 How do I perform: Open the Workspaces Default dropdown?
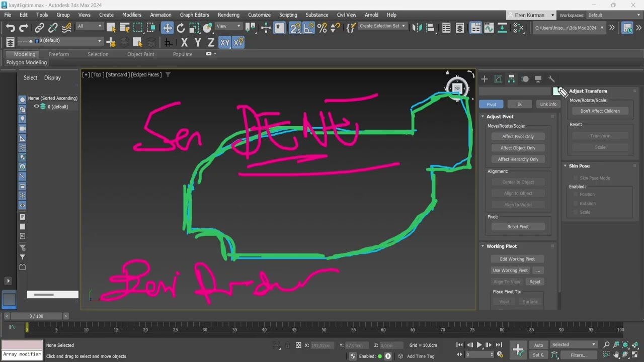614,15
